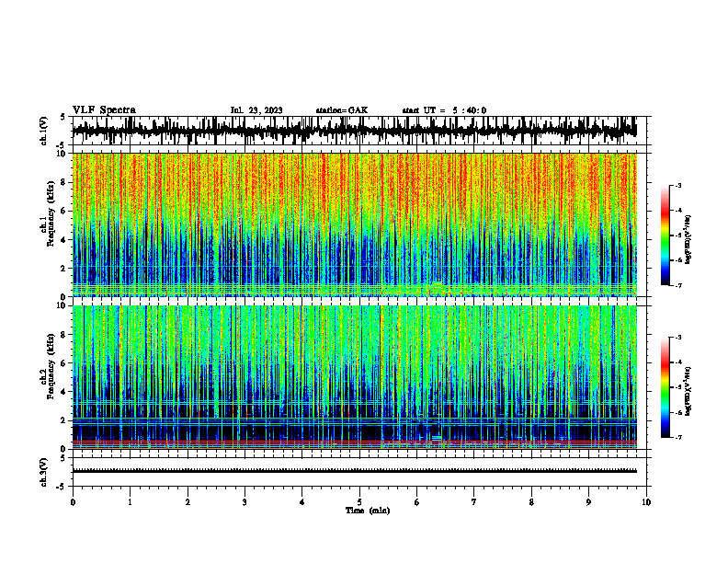728x563 pixels.
Task: Click the "6" kHz tick on ch.2 frequency axis
Action: point(64,363)
